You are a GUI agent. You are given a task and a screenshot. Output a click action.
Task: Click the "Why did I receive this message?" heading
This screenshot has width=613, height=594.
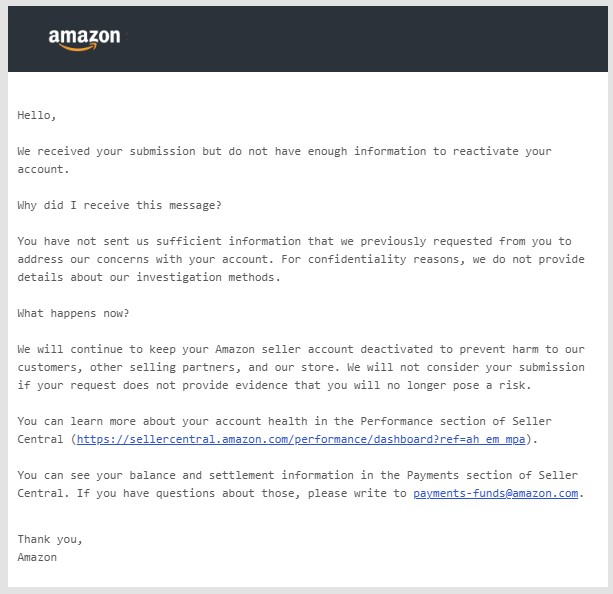[119, 205]
